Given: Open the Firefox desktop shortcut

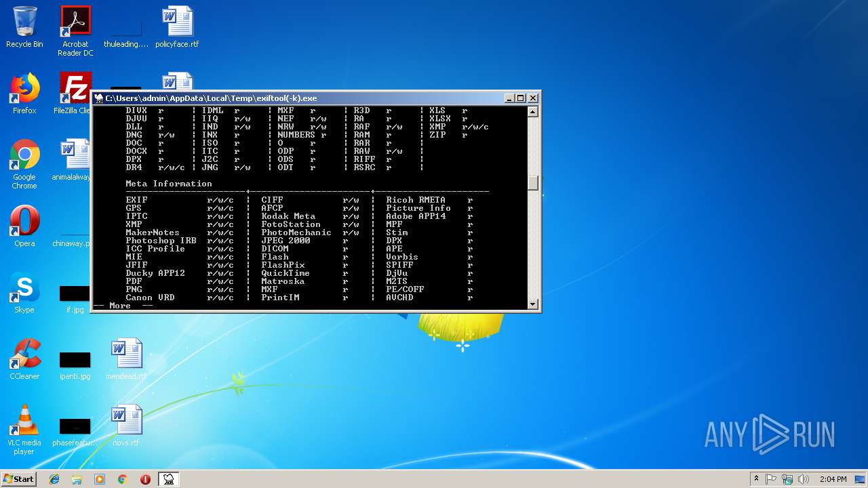Looking at the screenshot, I should coord(24,94).
